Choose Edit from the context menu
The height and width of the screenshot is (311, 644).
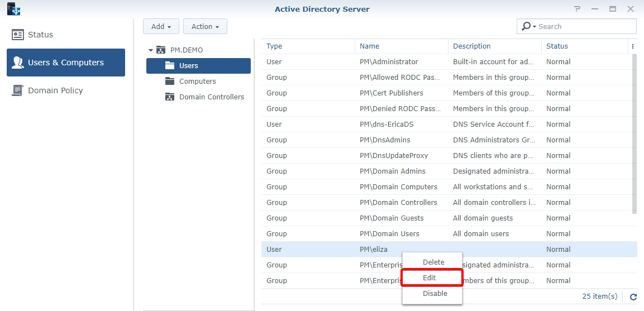[432, 277]
